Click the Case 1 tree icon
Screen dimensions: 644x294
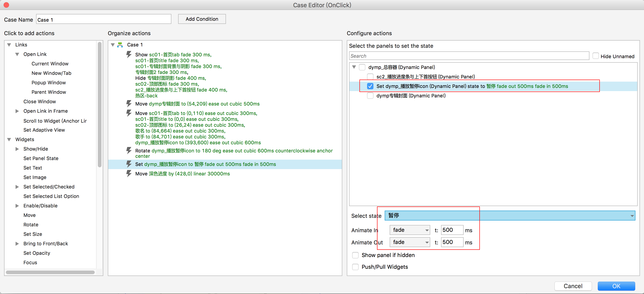pyautogui.click(x=120, y=45)
